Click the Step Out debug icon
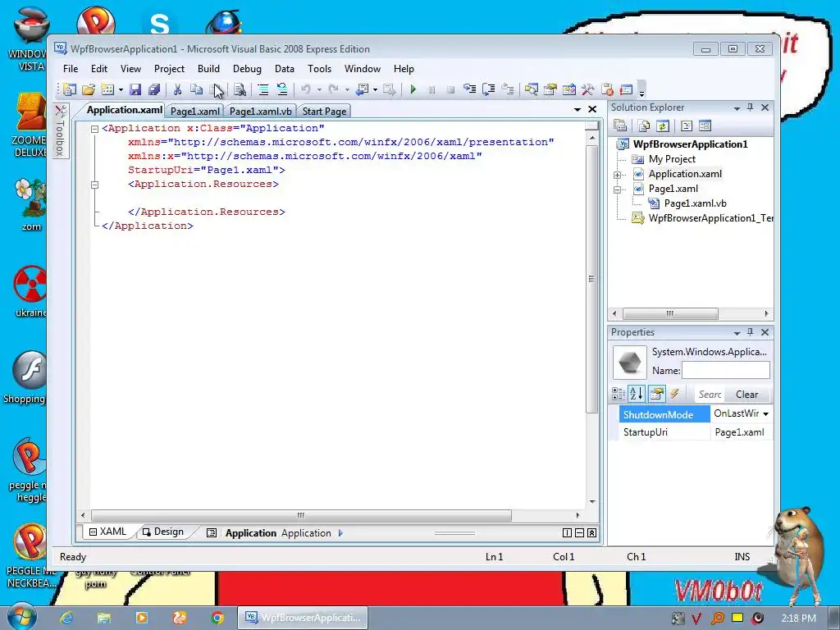 point(508,89)
